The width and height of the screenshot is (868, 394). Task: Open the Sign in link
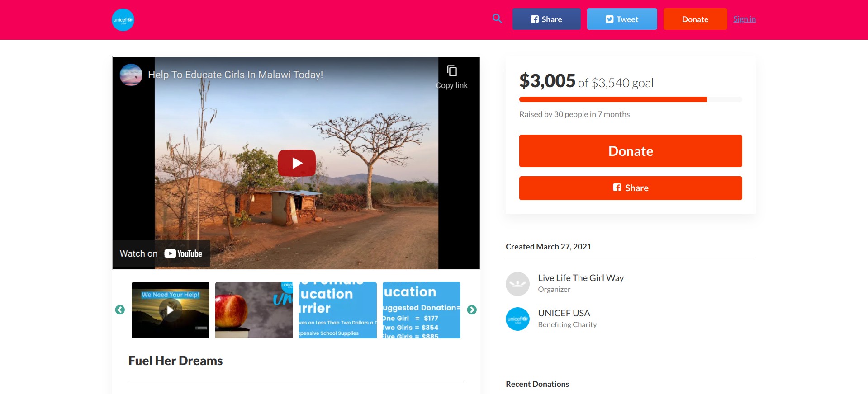coord(744,19)
